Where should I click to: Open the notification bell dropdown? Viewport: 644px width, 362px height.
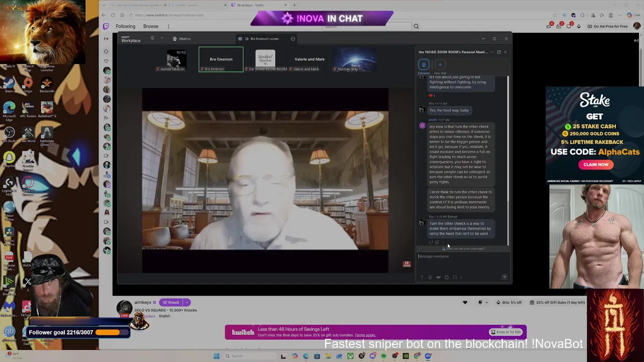point(482,302)
